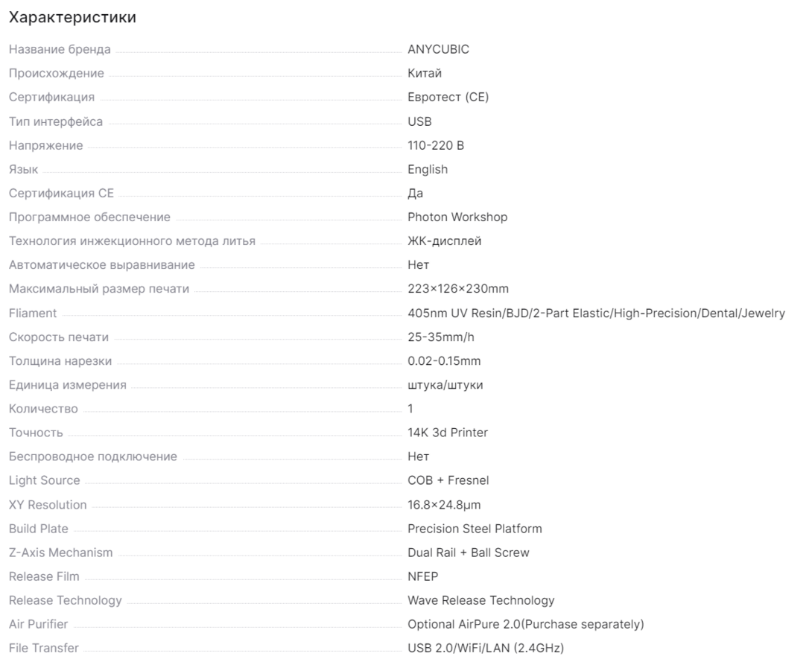This screenshot has height=662, width=812.
Task: Click the 25-35mm/h print speed value
Action: tap(441, 337)
